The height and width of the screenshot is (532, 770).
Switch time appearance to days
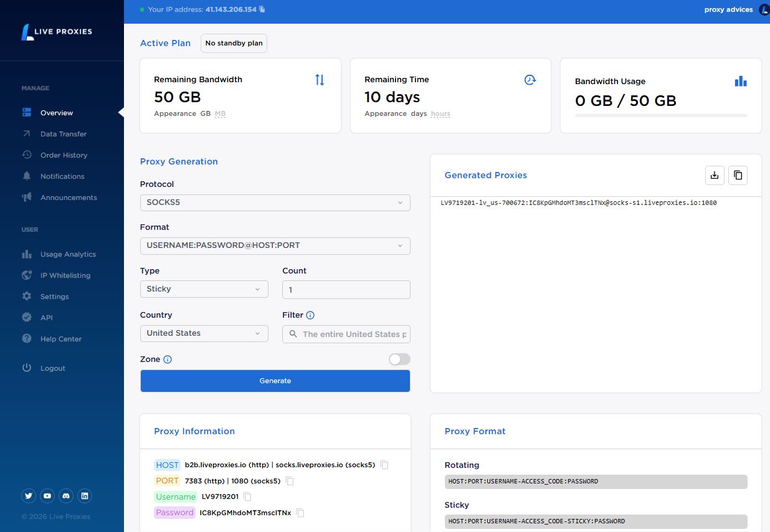pos(419,114)
